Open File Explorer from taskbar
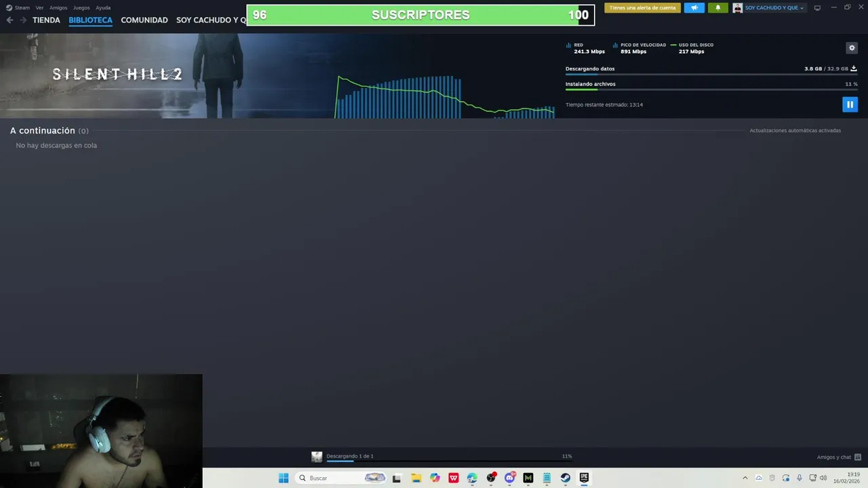Screen dimensions: 868x488 [416, 478]
